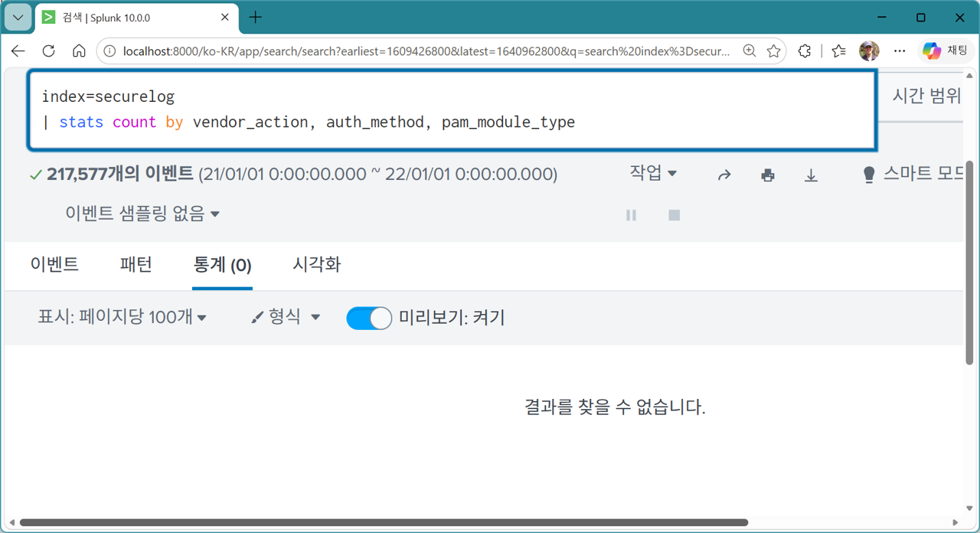Close the Splunk 검색 tab

pyautogui.click(x=225, y=17)
